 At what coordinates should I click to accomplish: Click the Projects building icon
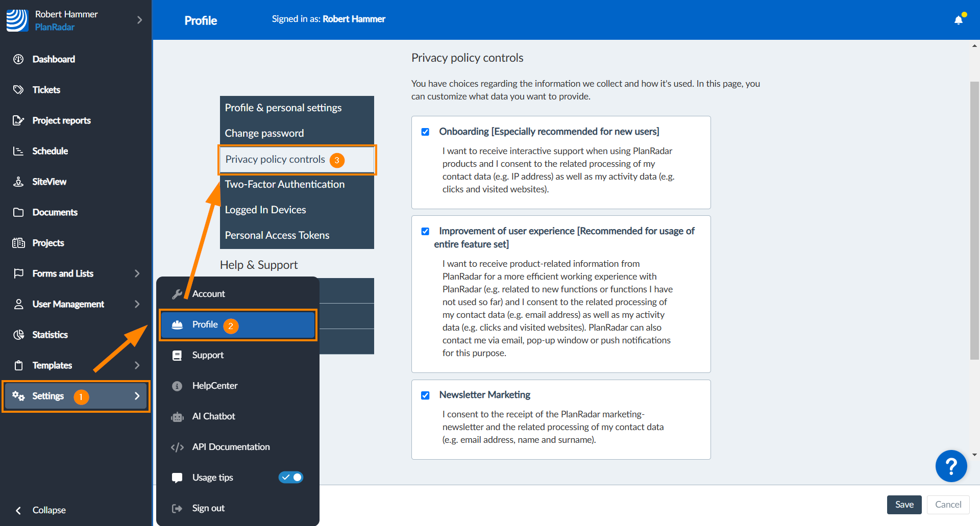(x=18, y=243)
